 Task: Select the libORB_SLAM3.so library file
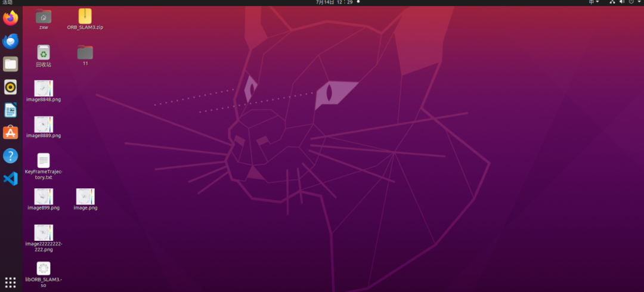tap(44, 268)
